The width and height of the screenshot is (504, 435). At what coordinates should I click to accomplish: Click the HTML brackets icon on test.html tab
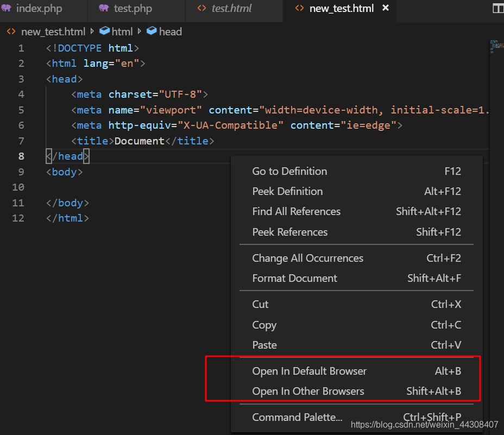click(201, 8)
